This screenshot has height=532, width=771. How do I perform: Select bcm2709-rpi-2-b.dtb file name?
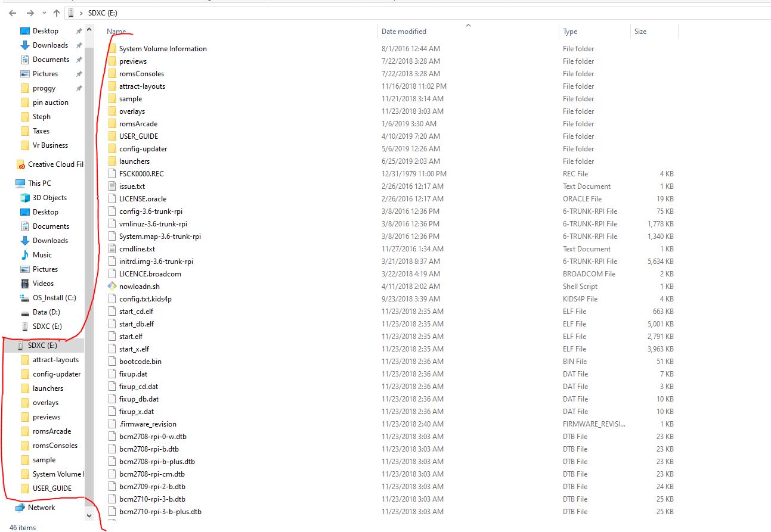[x=152, y=487]
